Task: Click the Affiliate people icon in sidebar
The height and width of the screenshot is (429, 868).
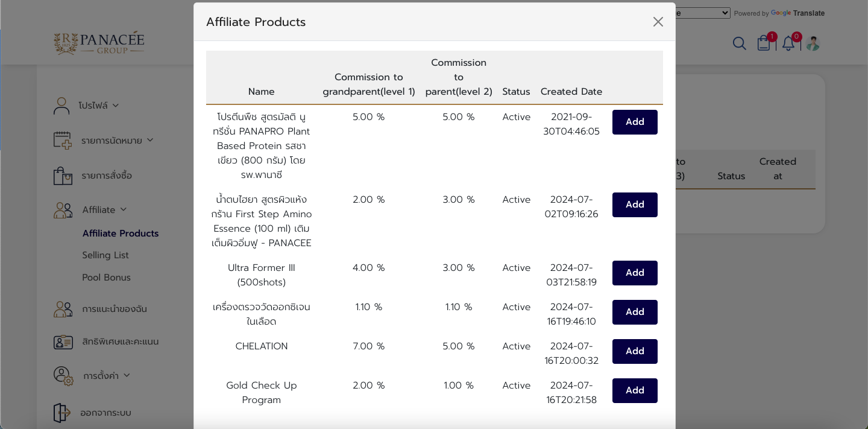Action: [x=63, y=210]
